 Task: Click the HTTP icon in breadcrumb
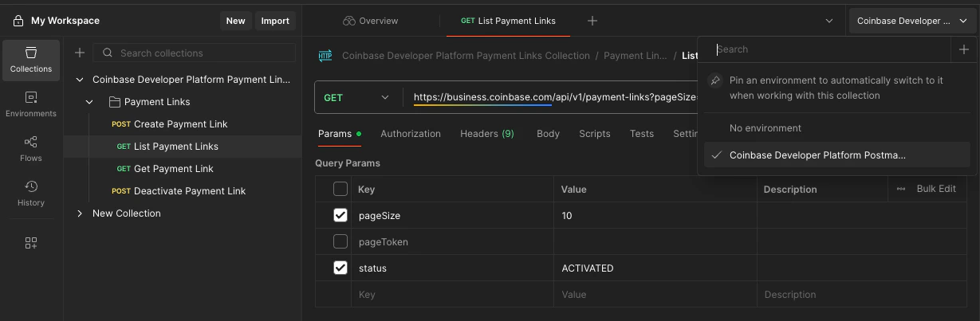(325, 56)
